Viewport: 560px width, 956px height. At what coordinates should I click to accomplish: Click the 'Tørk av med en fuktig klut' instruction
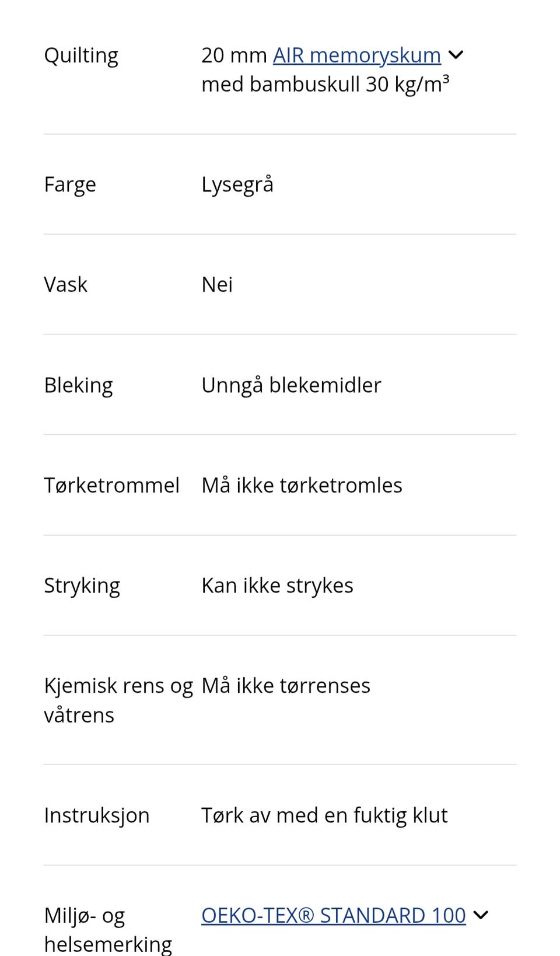point(324,815)
